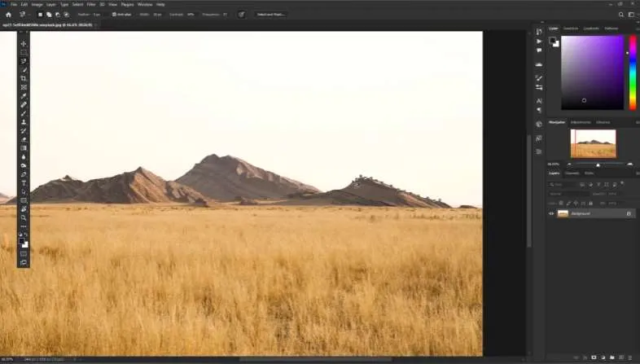Select the Rectangular Marquee tool
Screen dimensions: 640x364
point(24,52)
